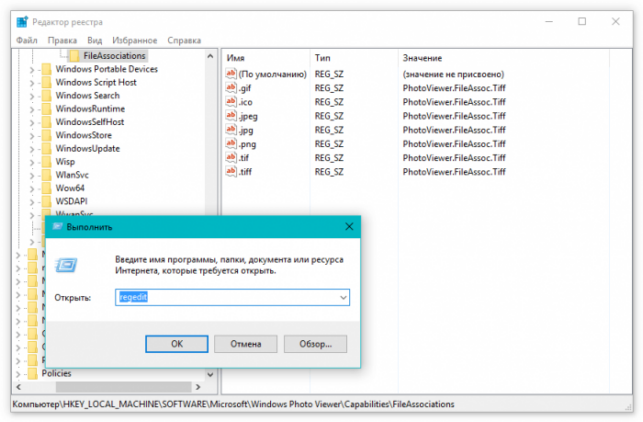The height and width of the screenshot is (422, 643).
Task: Click tree pane scroll down arrow
Action: point(210,374)
